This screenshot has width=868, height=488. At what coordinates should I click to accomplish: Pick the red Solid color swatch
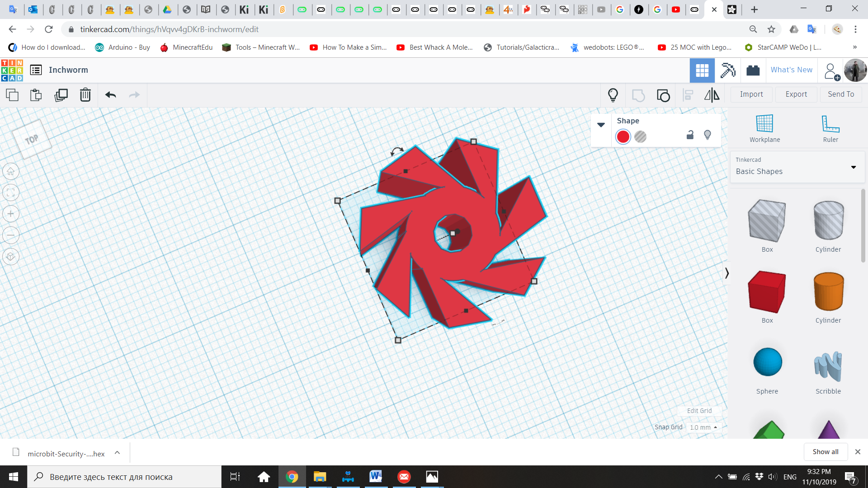(623, 136)
